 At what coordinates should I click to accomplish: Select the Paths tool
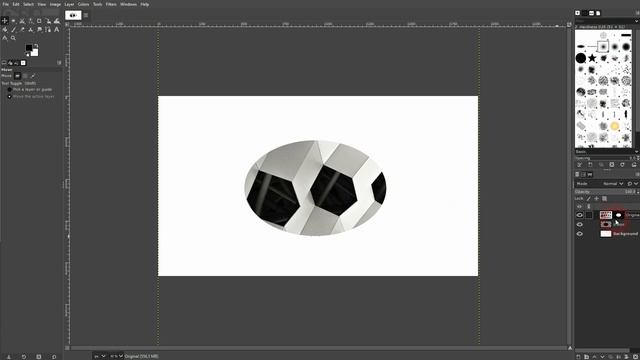point(48,29)
